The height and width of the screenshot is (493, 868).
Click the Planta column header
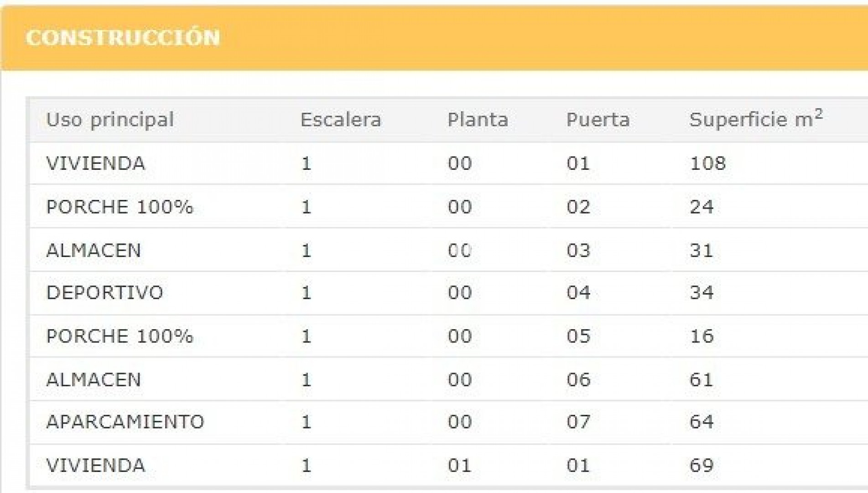[478, 120]
